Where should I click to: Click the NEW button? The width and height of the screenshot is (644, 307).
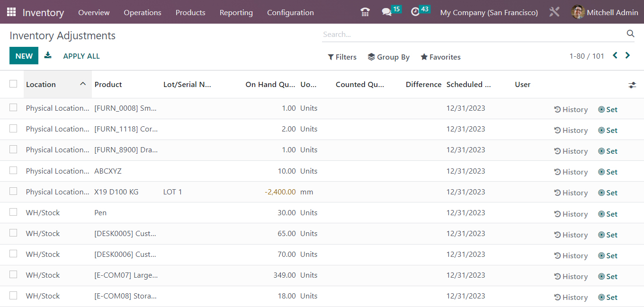point(24,55)
